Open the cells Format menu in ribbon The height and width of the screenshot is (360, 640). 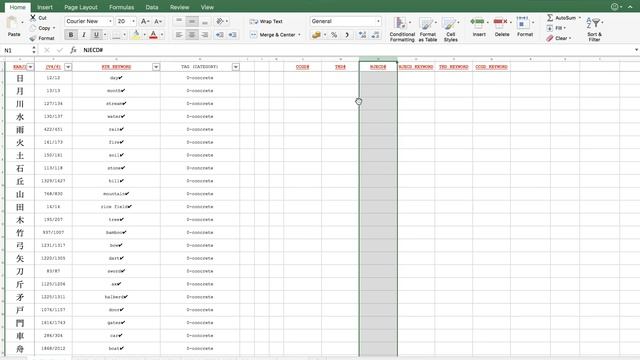524,27
